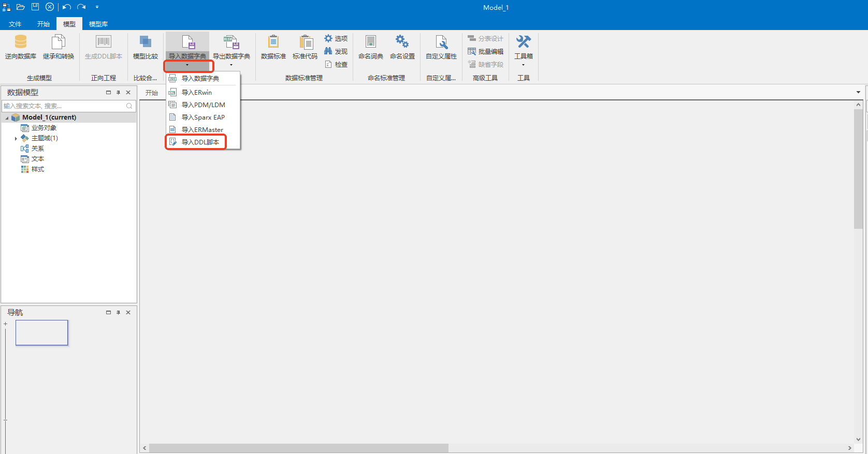Click the save disk icon in title bar
Image resolution: width=868 pixels, height=454 pixels.
coord(35,7)
